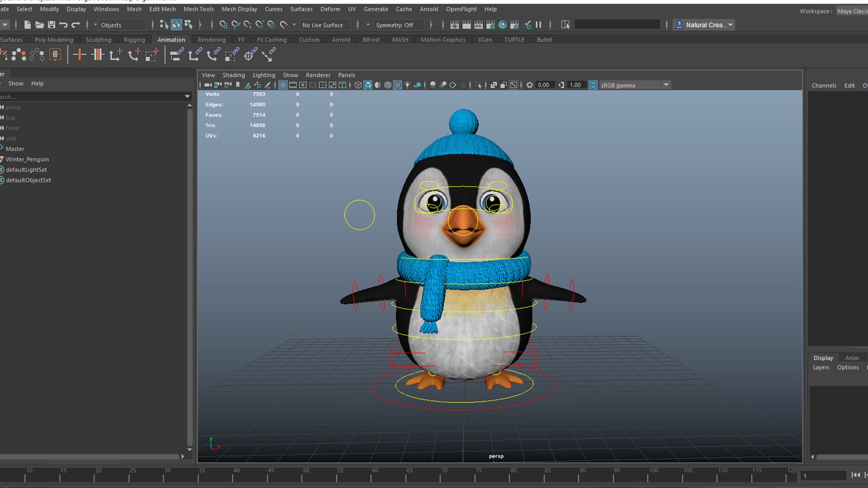Click the Set Key on Translate shelf icon
Screen dimensions: 868x488
(x=115, y=55)
